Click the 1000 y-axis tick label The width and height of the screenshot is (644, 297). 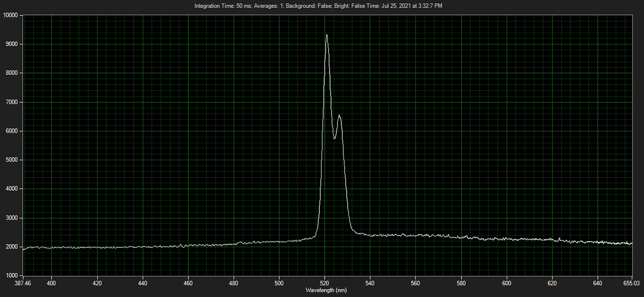point(11,276)
